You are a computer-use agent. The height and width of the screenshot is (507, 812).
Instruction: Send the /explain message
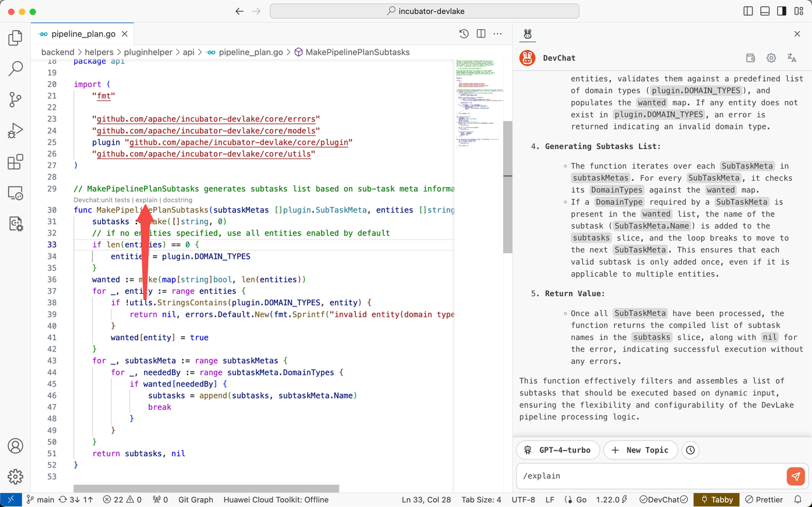coord(796,476)
